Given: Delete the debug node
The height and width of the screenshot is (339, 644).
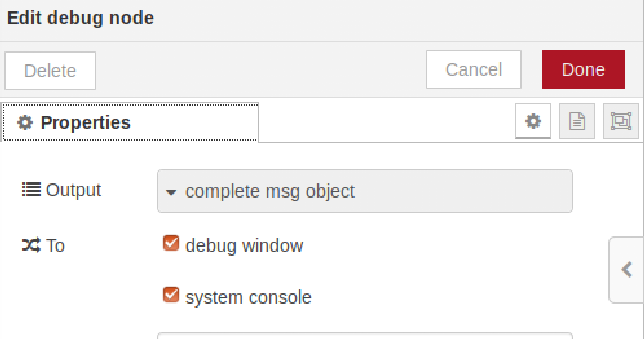Looking at the screenshot, I should click(50, 71).
